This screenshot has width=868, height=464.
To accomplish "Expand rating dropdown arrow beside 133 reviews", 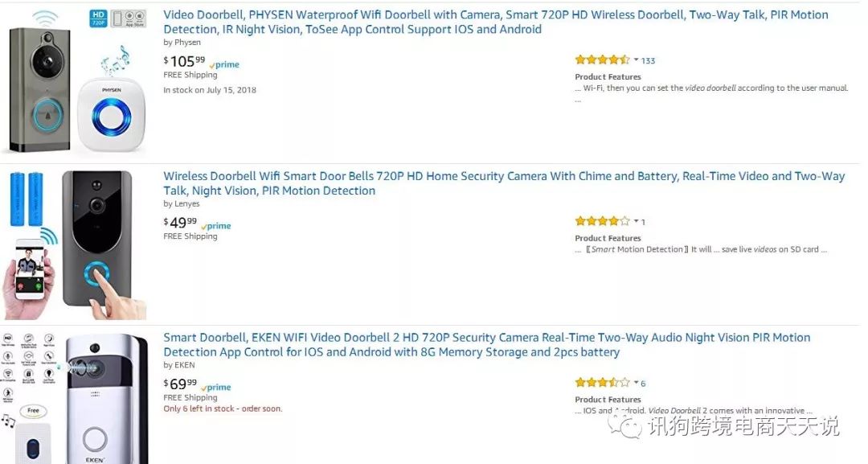I will (x=636, y=60).
